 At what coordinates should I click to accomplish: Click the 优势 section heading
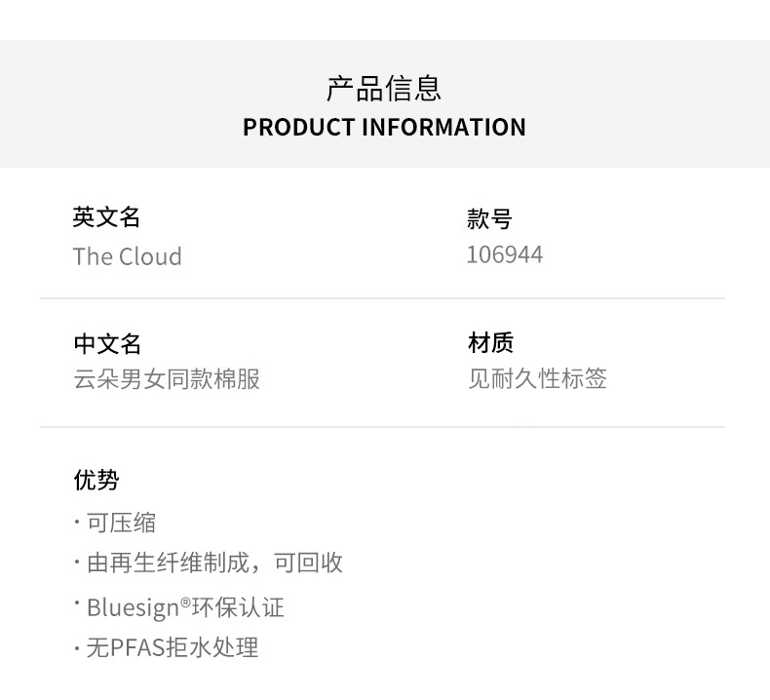tap(96, 480)
